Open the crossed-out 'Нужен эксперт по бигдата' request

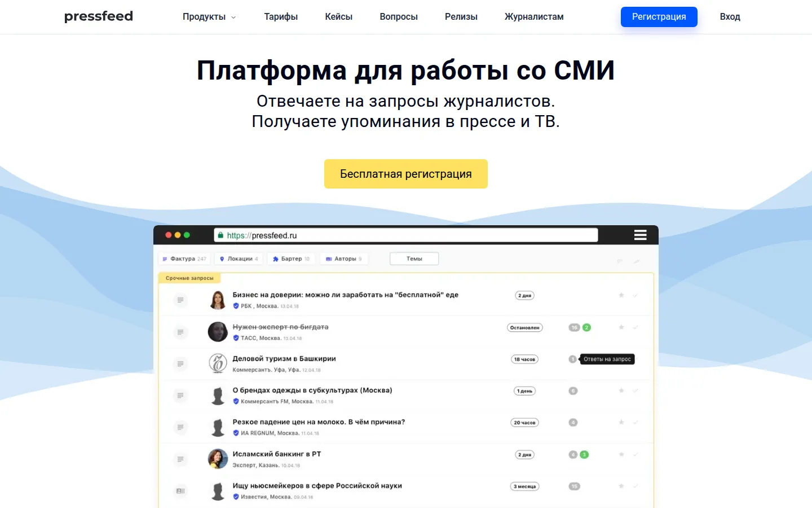coord(280,327)
